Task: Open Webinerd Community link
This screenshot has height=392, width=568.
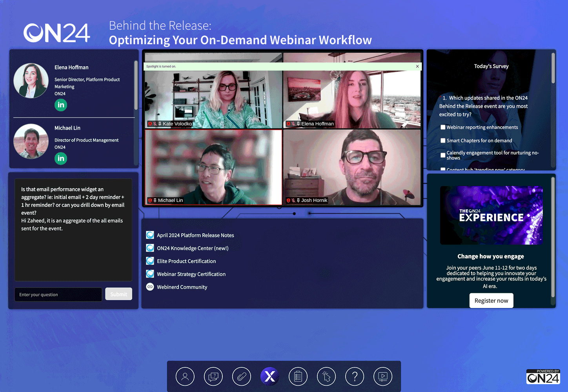Action: click(x=182, y=287)
